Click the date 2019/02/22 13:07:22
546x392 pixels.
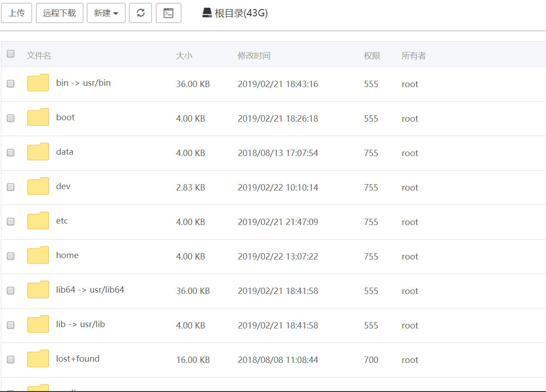(x=278, y=256)
